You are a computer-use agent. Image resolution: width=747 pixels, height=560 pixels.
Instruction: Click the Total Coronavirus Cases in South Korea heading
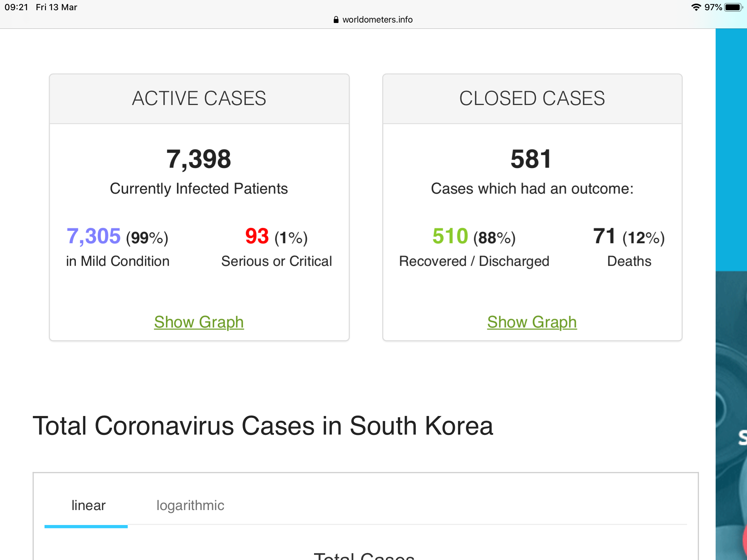tap(263, 426)
